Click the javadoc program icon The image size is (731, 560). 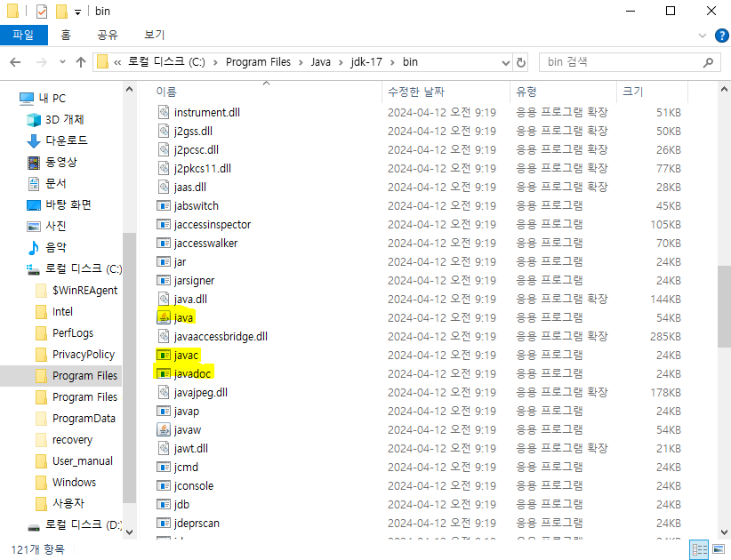click(163, 373)
